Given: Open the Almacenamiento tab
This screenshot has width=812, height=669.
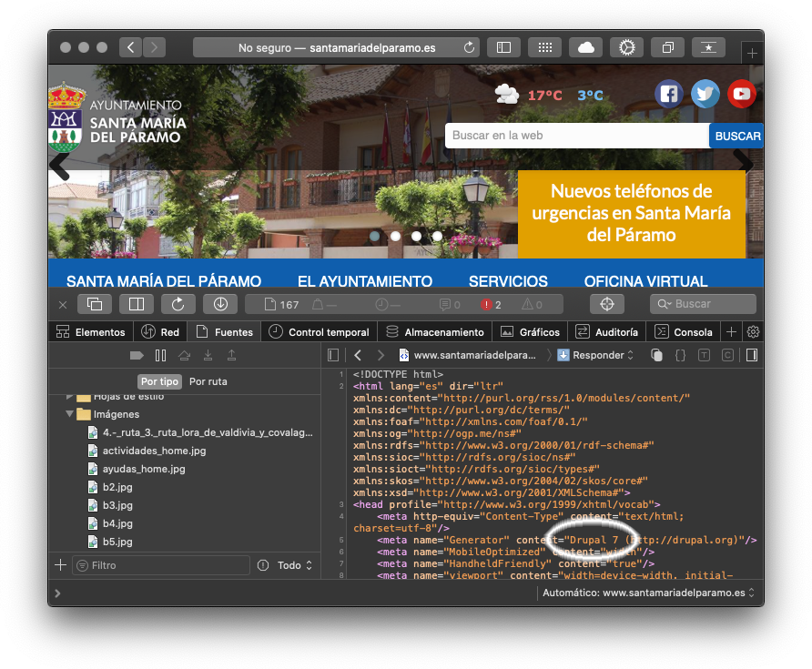Looking at the screenshot, I should [x=435, y=332].
